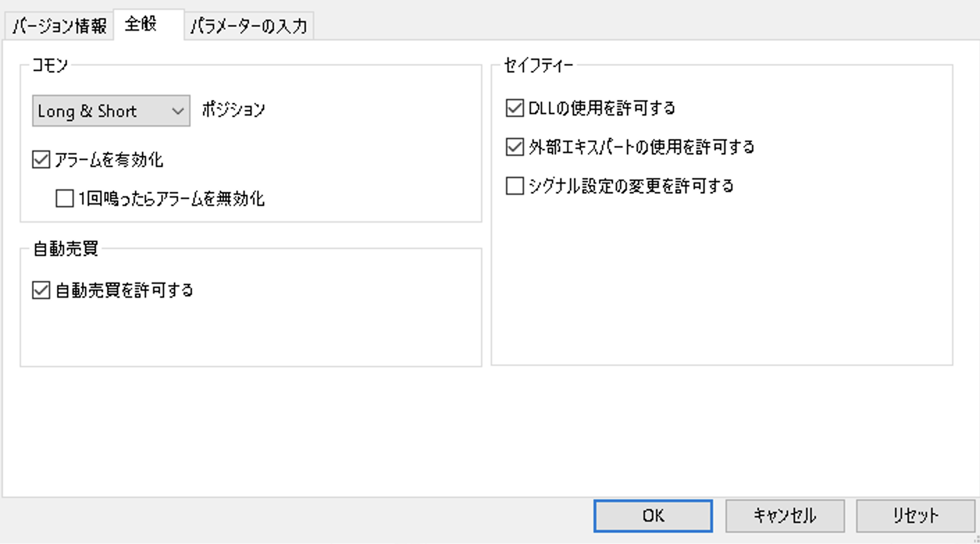Expand the ポジション combo box chevron arrow
The image size is (980, 544).
point(178,111)
